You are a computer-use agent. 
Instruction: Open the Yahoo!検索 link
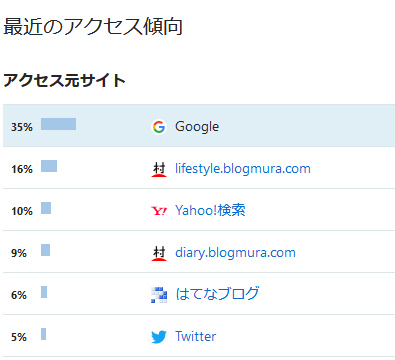(x=210, y=210)
